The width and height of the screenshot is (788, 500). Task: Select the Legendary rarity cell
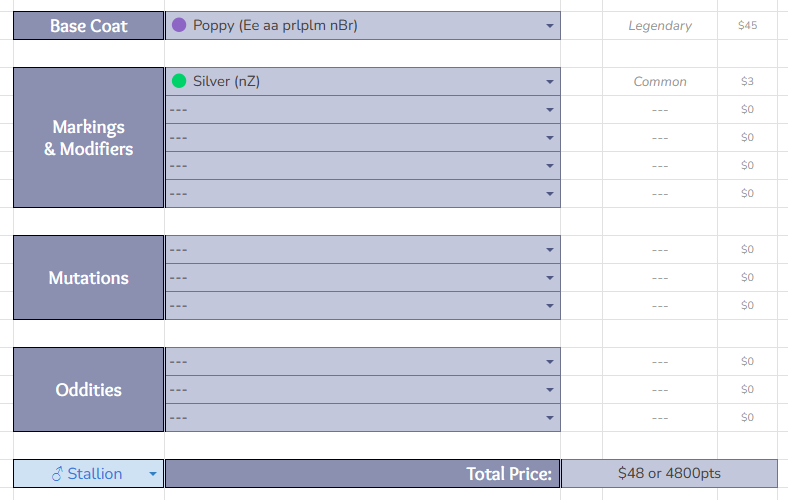click(x=659, y=26)
